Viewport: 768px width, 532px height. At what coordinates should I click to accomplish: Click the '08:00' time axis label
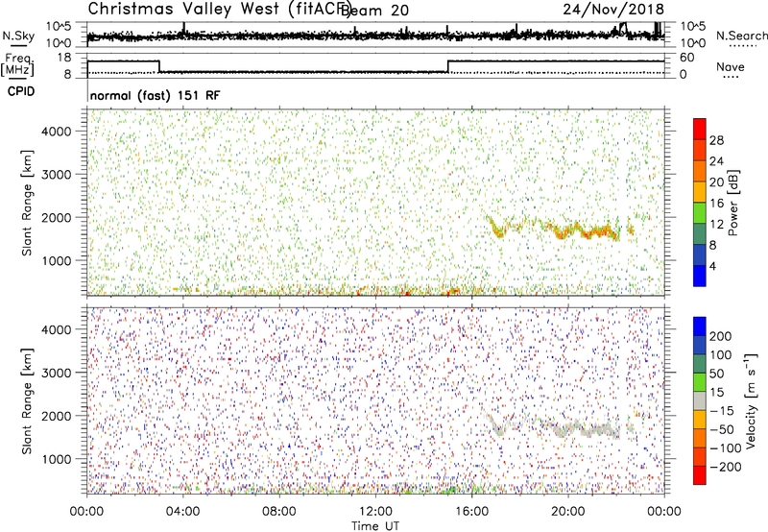click(279, 512)
